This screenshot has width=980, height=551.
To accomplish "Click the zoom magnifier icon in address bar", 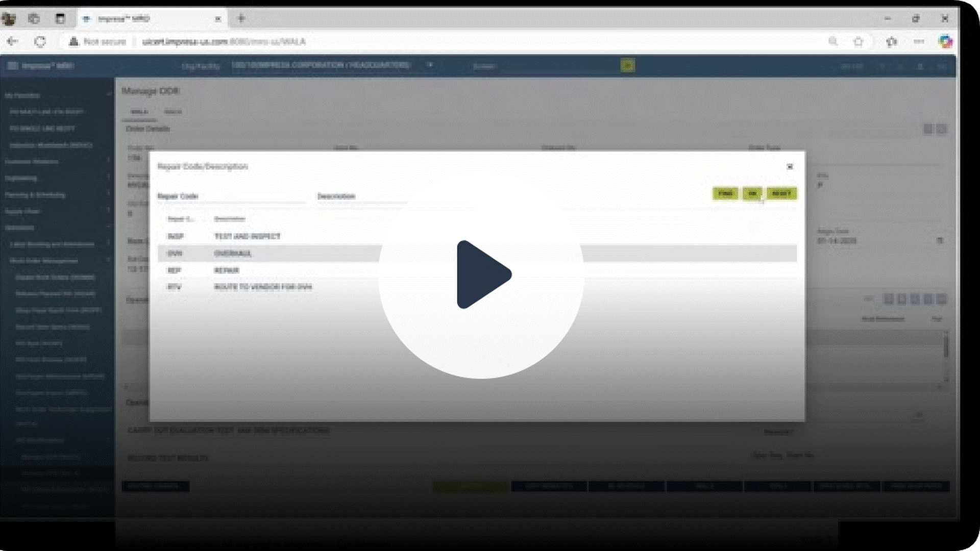I will point(832,41).
